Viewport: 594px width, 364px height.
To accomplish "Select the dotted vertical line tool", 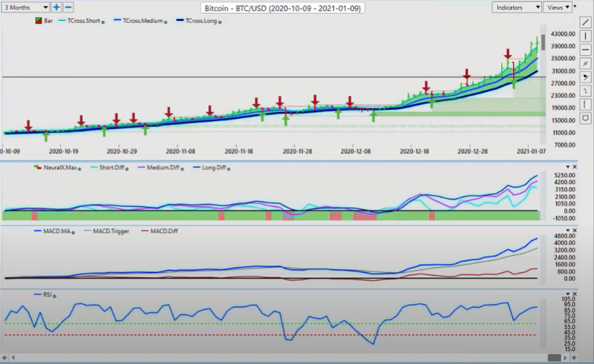I will tap(585, 104).
